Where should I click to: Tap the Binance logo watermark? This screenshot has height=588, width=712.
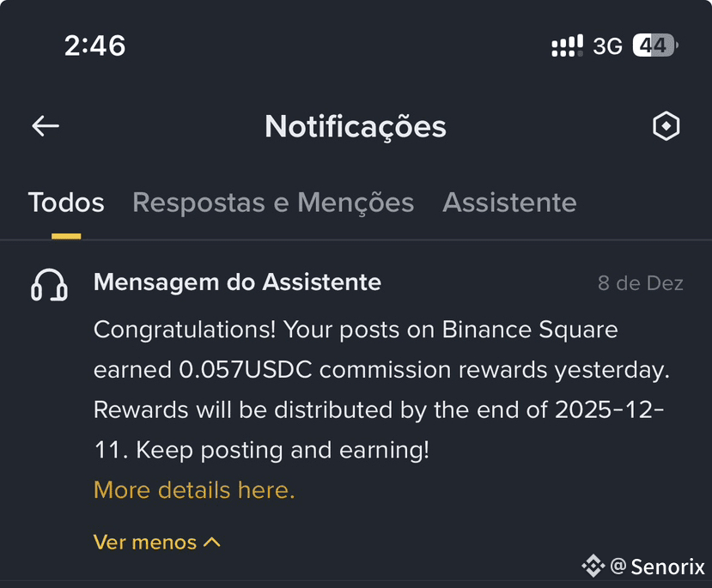click(x=593, y=566)
